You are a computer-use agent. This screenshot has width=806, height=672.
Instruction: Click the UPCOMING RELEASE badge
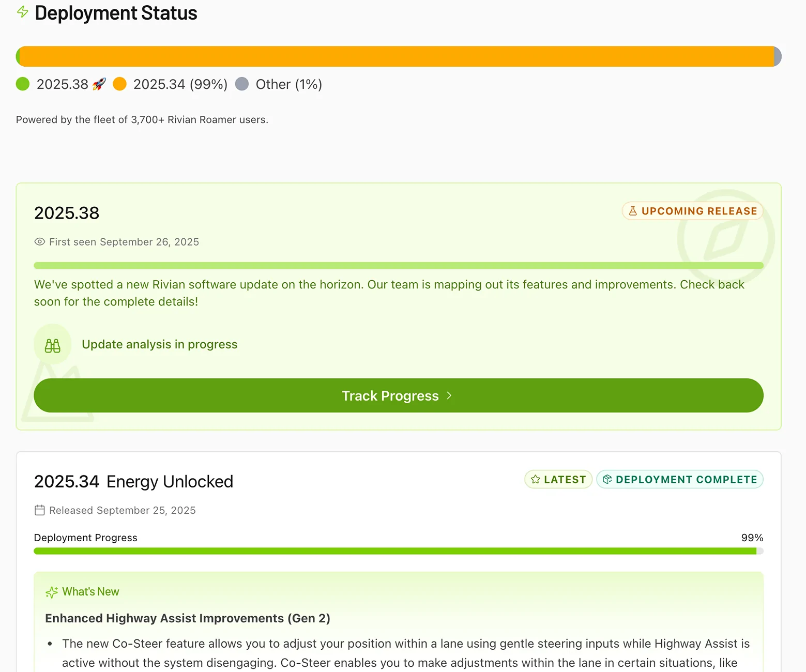tap(693, 210)
